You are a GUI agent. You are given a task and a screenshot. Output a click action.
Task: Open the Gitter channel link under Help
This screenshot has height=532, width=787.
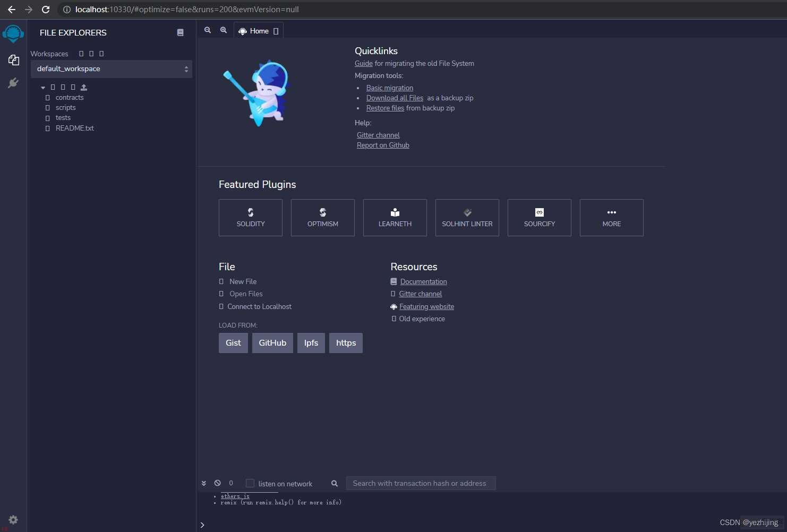(x=378, y=135)
